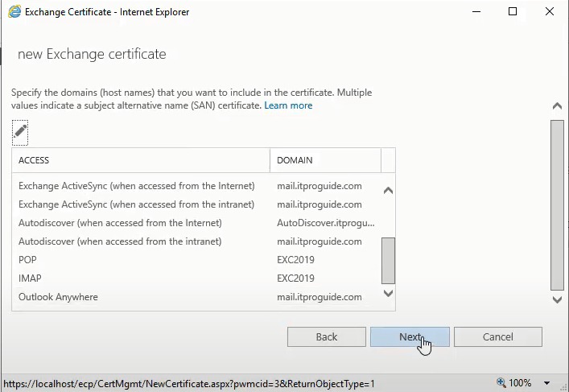Open the Learn more link

point(288,105)
